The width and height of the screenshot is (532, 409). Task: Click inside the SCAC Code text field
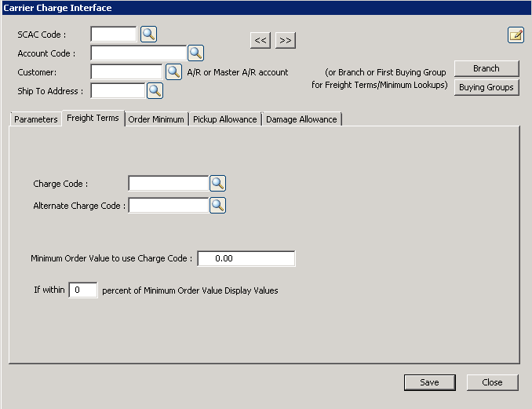tap(114, 35)
